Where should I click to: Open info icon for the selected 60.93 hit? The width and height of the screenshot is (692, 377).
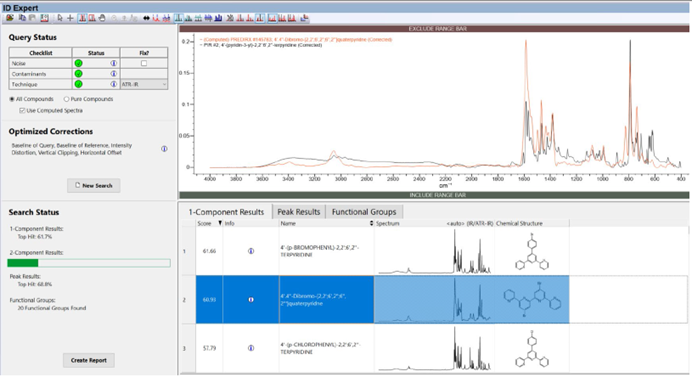point(251,300)
